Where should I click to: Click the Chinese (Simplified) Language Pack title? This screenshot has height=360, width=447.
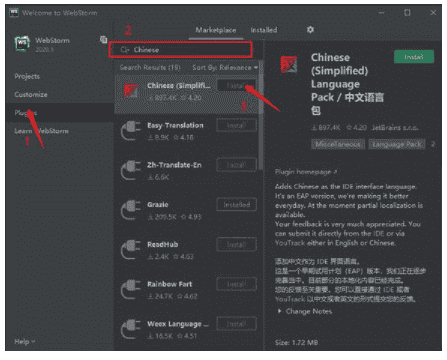click(347, 84)
